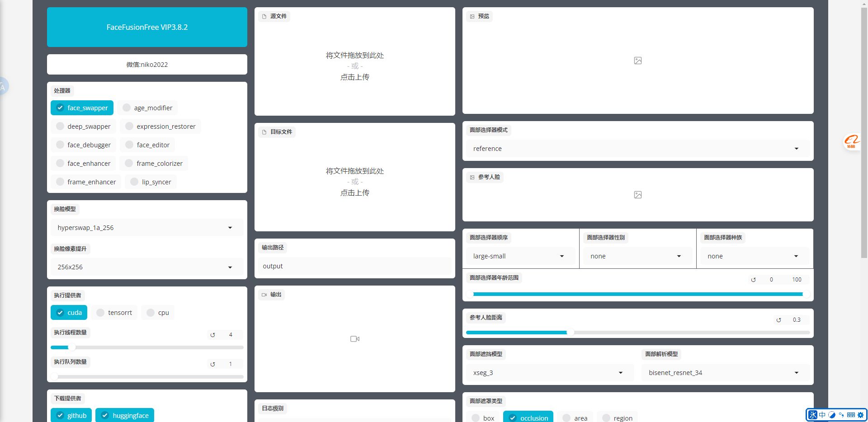Enable the age_modifier processor
Screen dimensions: 868x422
tap(147, 108)
